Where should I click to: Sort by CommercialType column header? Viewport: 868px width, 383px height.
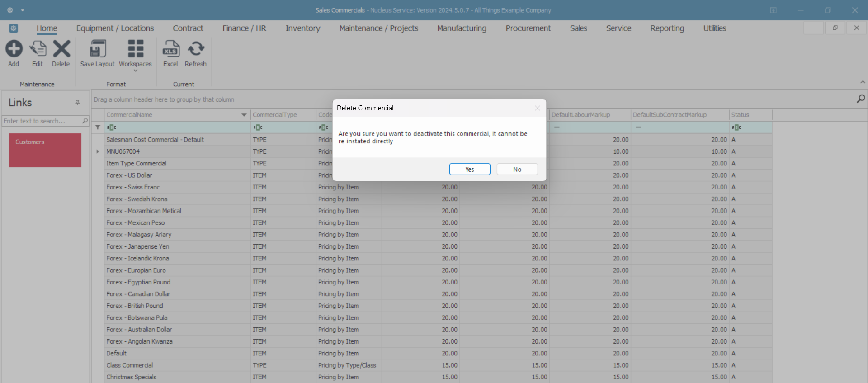(x=283, y=115)
